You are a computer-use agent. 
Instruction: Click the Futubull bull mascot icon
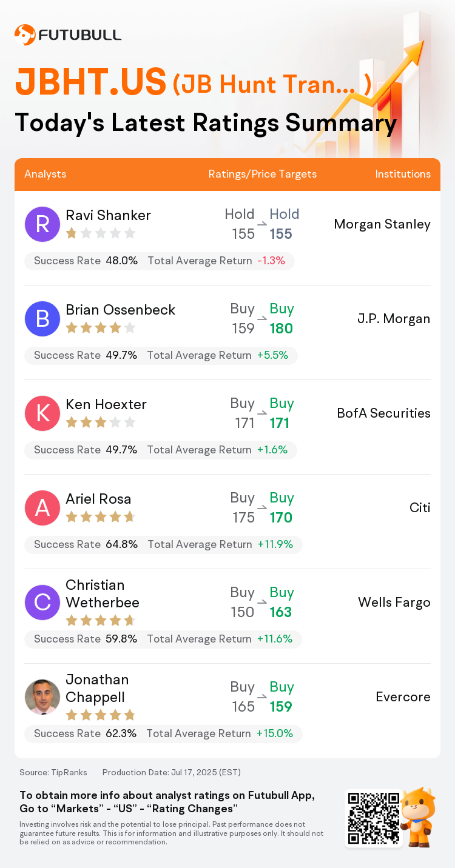419,816
